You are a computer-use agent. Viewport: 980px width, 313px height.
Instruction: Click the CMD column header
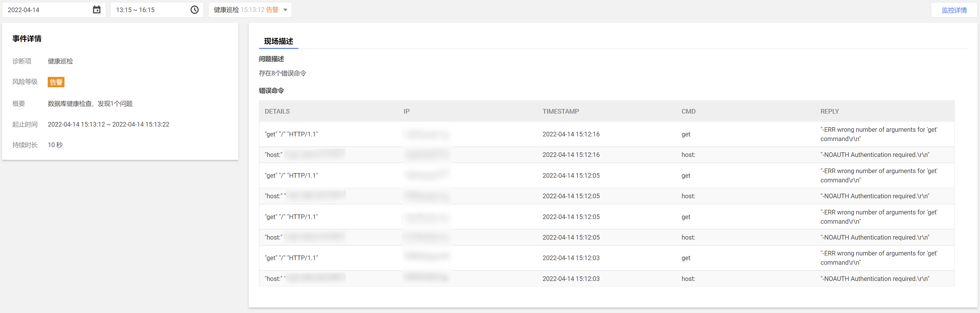coord(688,112)
